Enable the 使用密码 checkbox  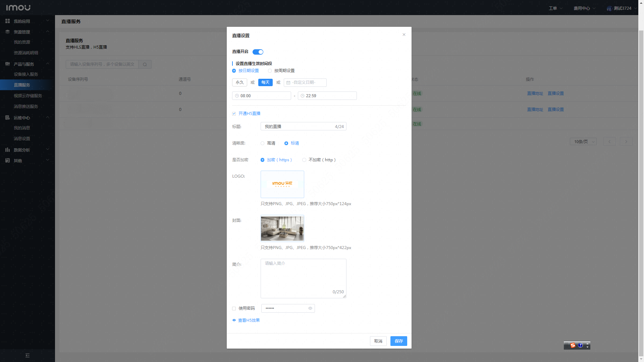[x=234, y=309]
